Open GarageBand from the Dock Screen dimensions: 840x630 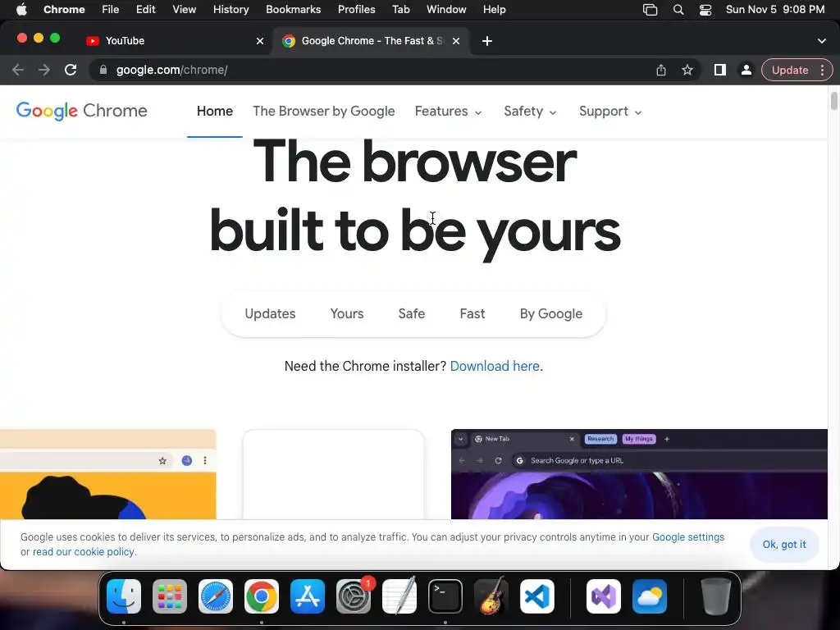tap(491, 596)
